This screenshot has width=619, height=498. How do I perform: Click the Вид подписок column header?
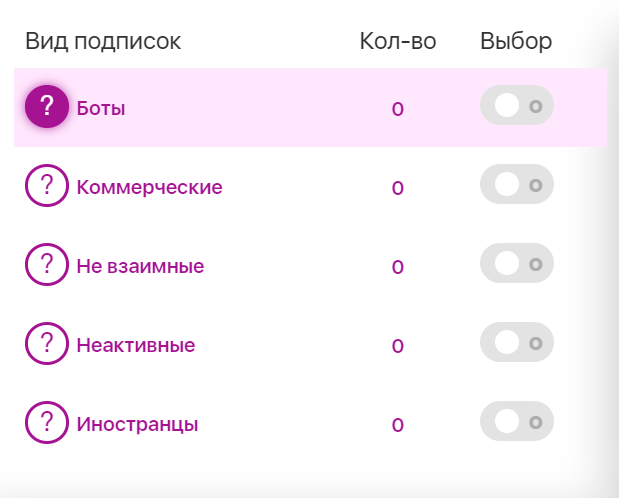coord(103,41)
